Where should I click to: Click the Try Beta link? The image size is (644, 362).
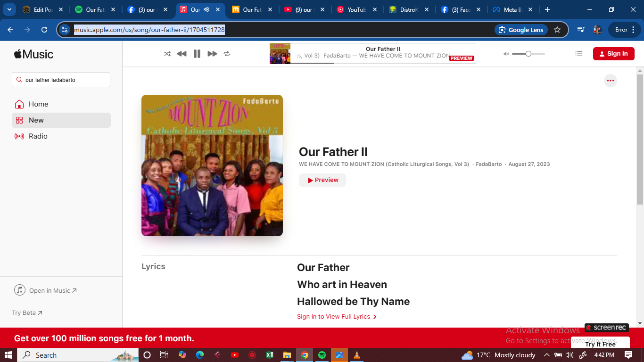coord(27,313)
